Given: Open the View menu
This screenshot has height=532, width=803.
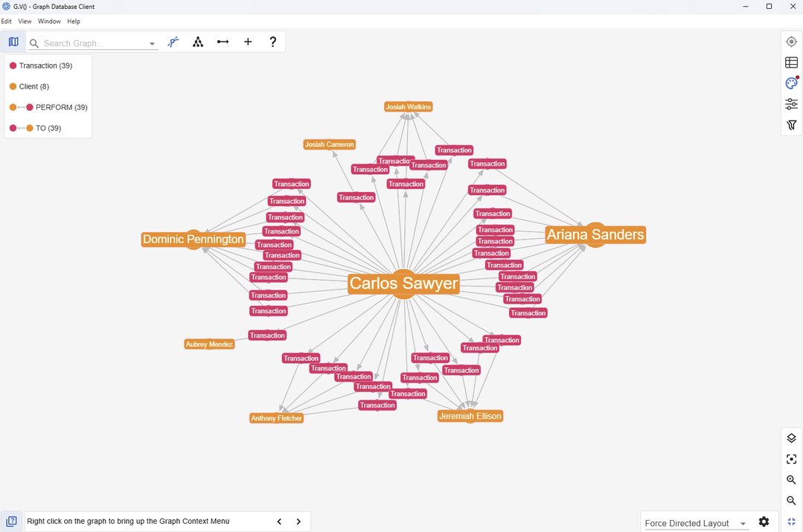Looking at the screenshot, I should point(25,22).
